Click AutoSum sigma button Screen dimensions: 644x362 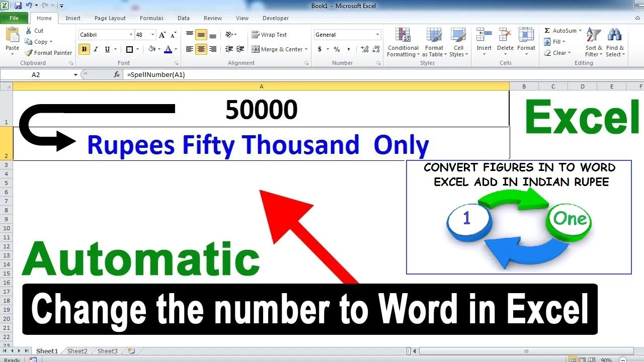561,31
